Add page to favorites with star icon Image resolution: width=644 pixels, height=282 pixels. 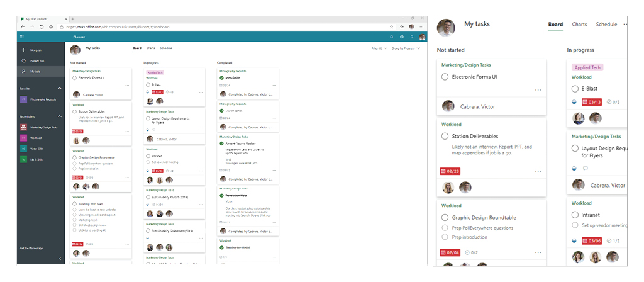tap(391, 26)
